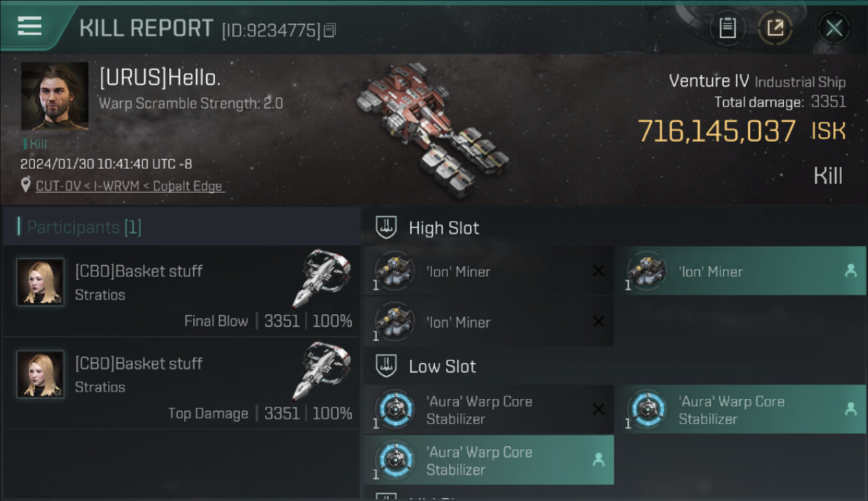Click the High Slot section icon
868x501 pixels.
click(x=387, y=228)
